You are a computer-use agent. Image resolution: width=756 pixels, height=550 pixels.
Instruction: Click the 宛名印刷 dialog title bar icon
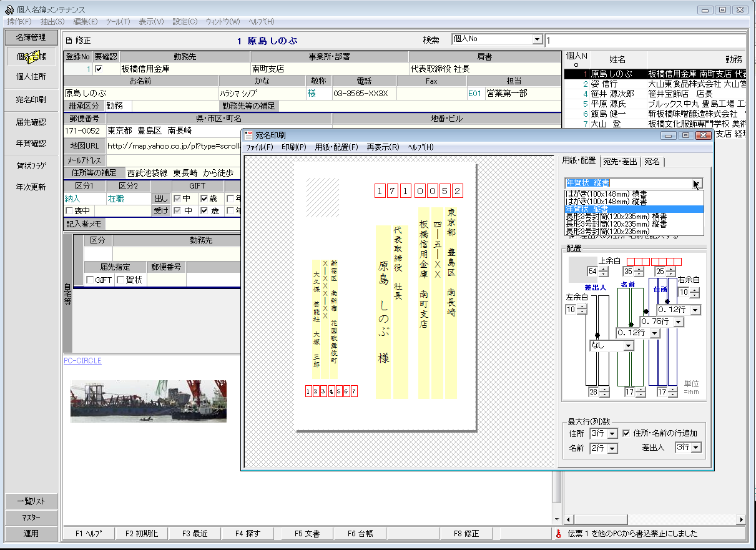coord(249,135)
